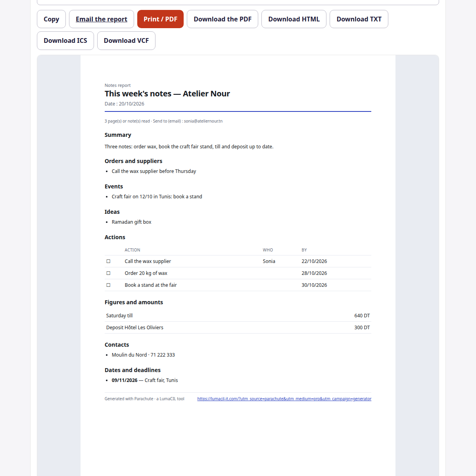Click the date 28/10/2026
The width and height of the screenshot is (476, 476).
point(314,273)
